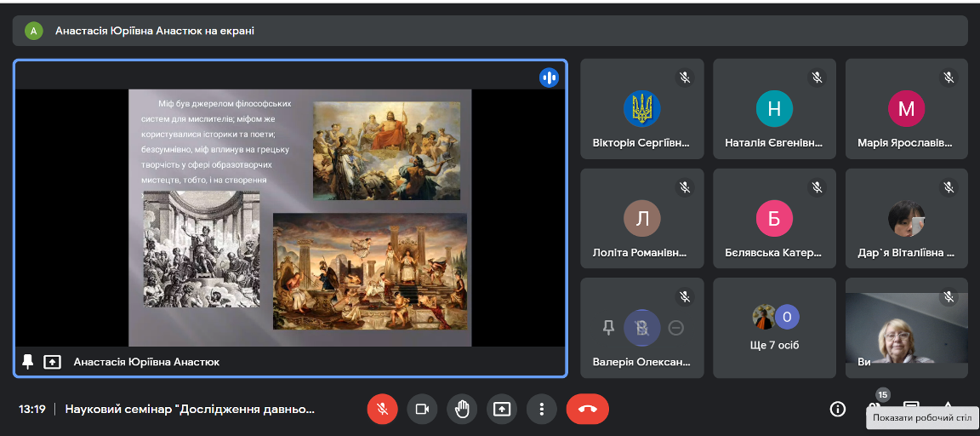Click the shared presentation slide

[x=299, y=217]
